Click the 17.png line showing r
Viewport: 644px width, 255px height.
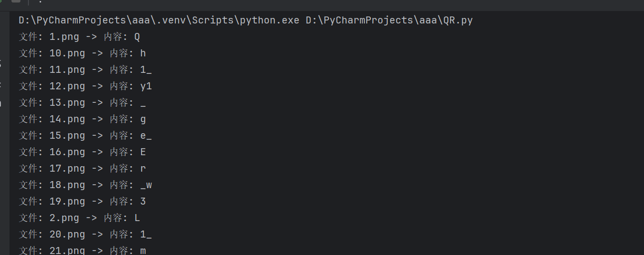[x=83, y=169]
